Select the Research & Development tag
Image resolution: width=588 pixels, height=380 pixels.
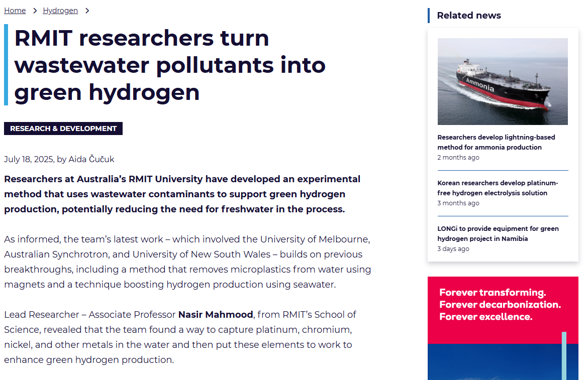tap(63, 129)
